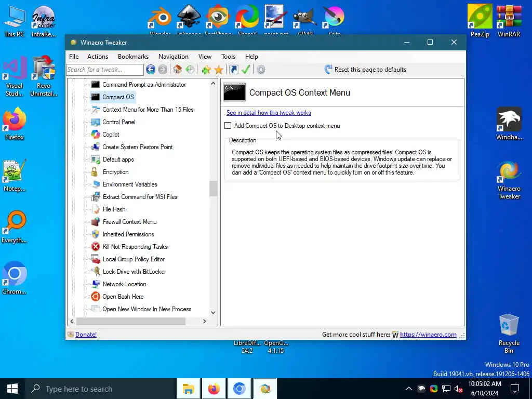The height and width of the screenshot is (399, 532).
Task: Select the Notepad++ desktop shortcut
Action: point(14,176)
